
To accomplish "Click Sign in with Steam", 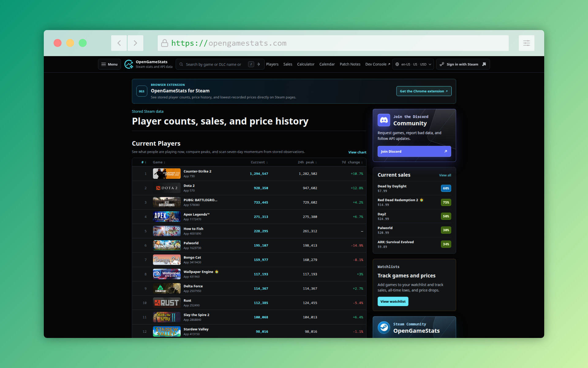I will [x=463, y=64].
